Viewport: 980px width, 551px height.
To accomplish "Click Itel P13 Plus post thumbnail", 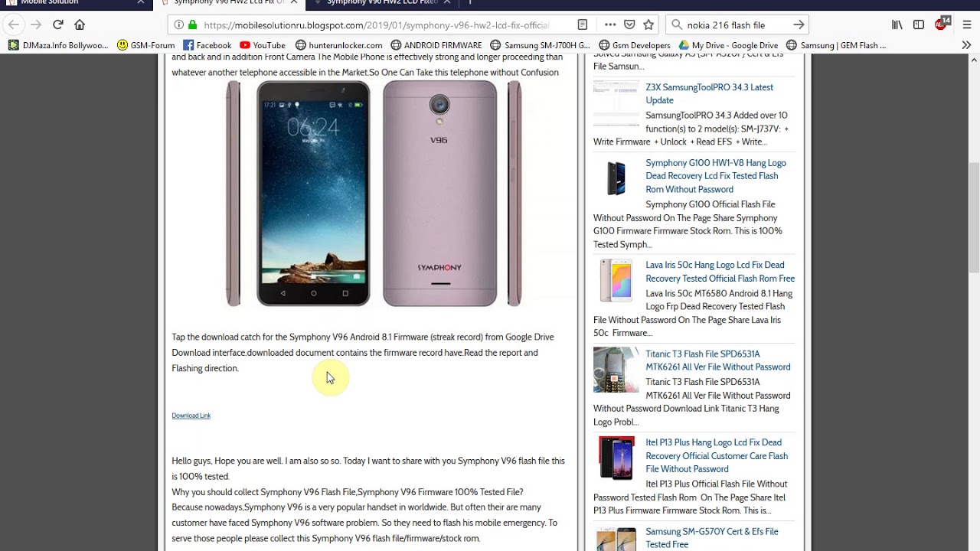I will 616,458.
